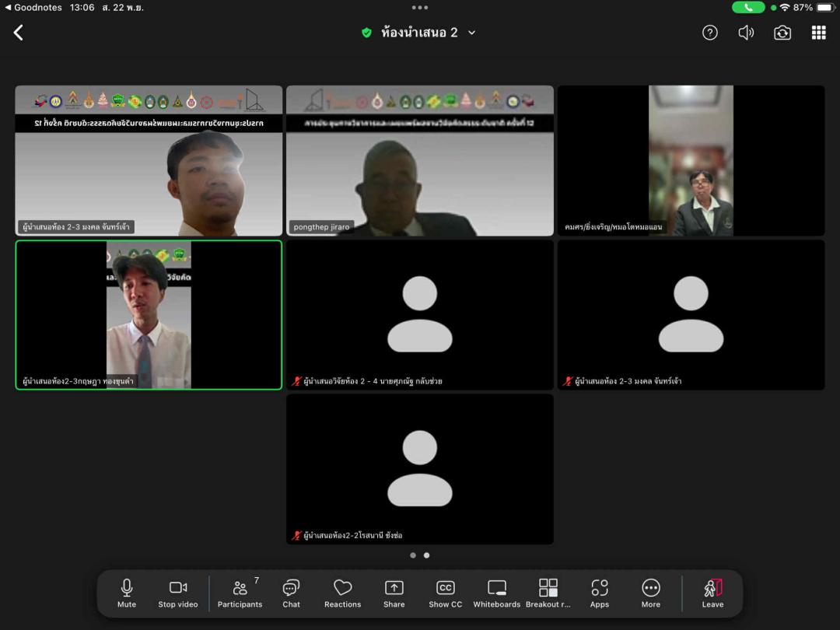Mute the microphone

point(127,593)
